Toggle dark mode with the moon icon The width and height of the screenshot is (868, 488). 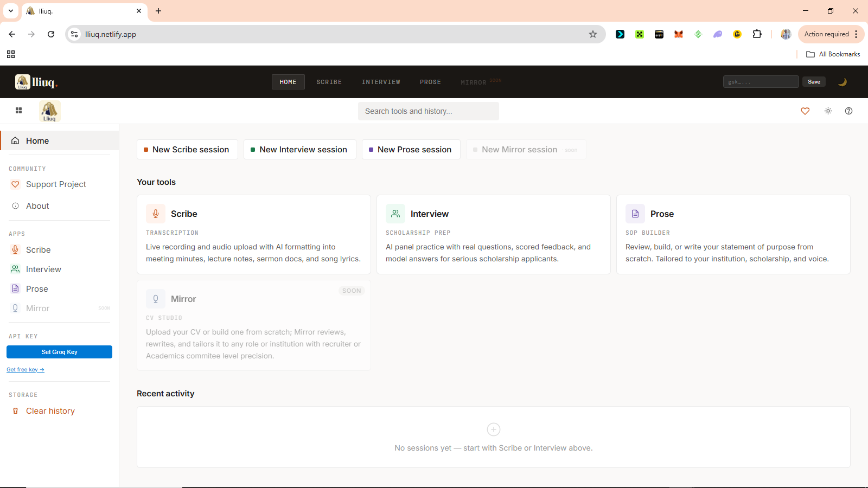tap(843, 82)
